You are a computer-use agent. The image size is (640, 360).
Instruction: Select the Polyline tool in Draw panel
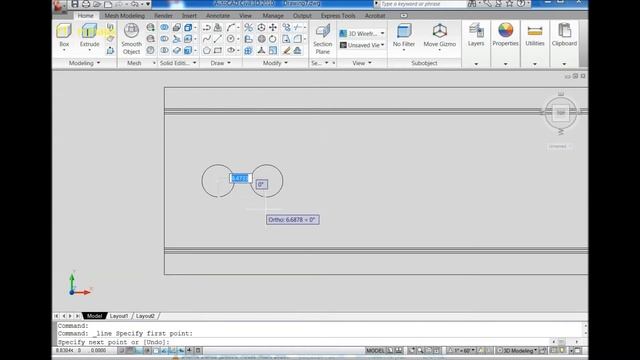click(207, 27)
